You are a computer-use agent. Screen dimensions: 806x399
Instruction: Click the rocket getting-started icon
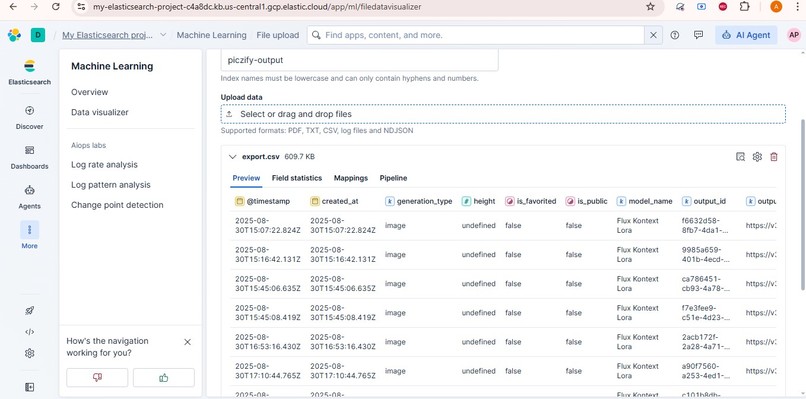click(x=29, y=311)
